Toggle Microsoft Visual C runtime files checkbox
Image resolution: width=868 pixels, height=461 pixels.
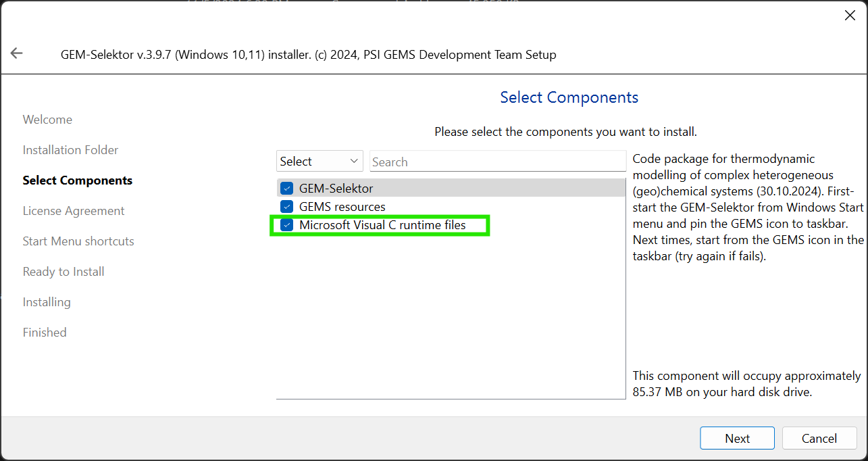(286, 225)
